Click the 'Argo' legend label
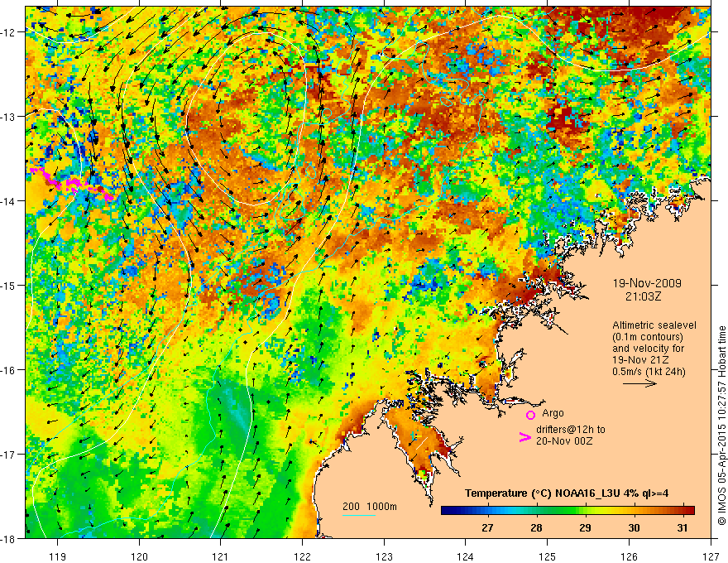This screenshot has width=728, height=563. coord(553,413)
